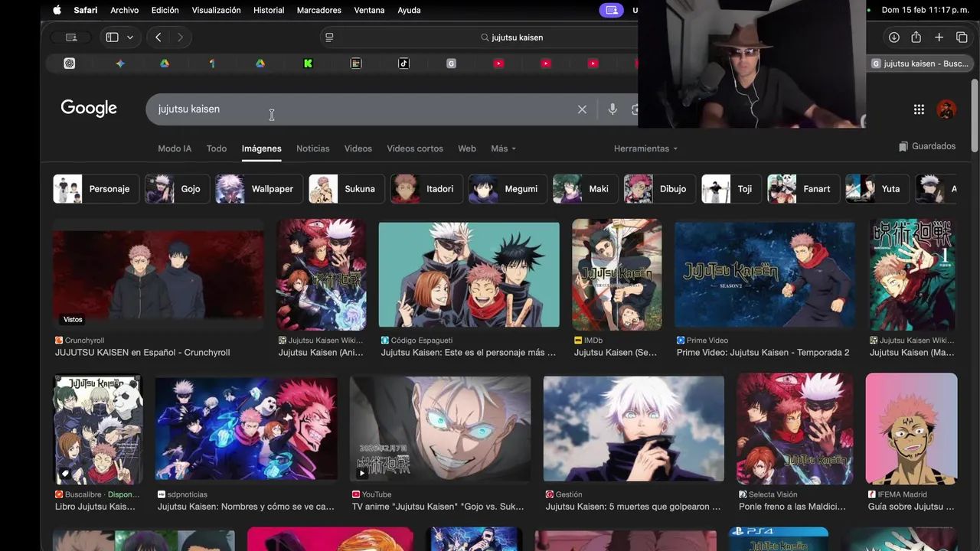Image resolution: width=980 pixels, height=551 pixels.
Task: Open the Marcadores menu
Action: 318,10
